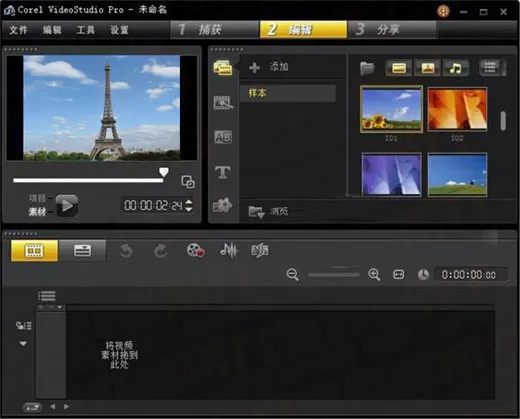Open the Auto Music icon
Screen dimensions: 520x419
[260, 251]
